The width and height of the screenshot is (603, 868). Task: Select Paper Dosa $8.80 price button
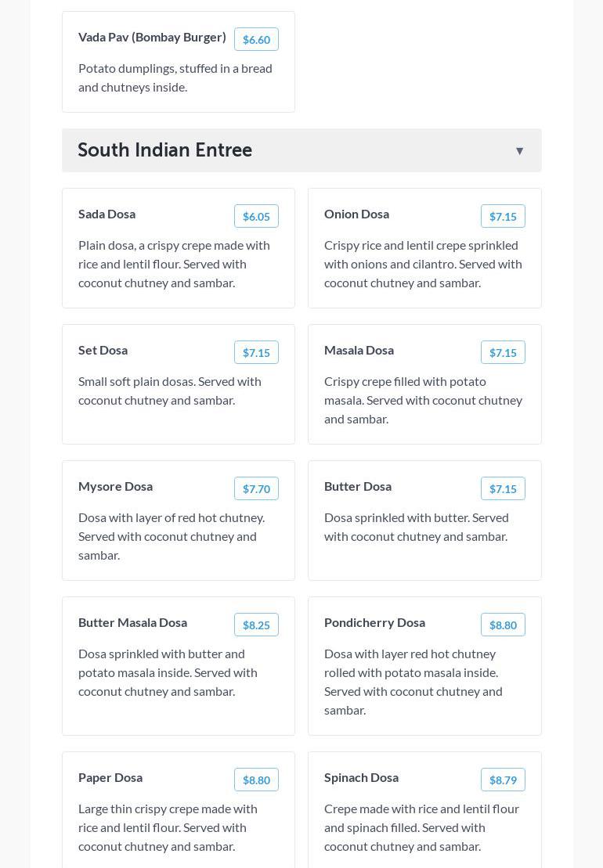pyautogui.click(x=256, y=780)
